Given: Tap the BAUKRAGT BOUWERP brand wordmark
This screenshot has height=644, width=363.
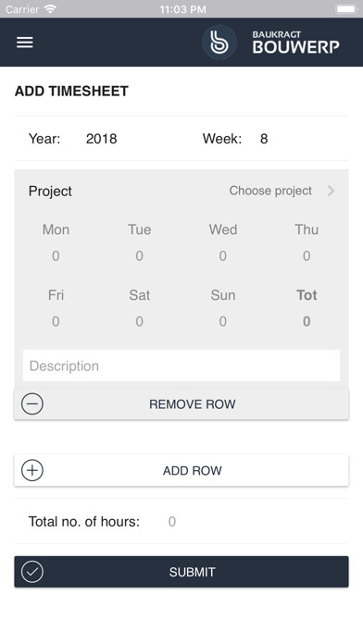Looking at the screenshot, I should point(296,43).
